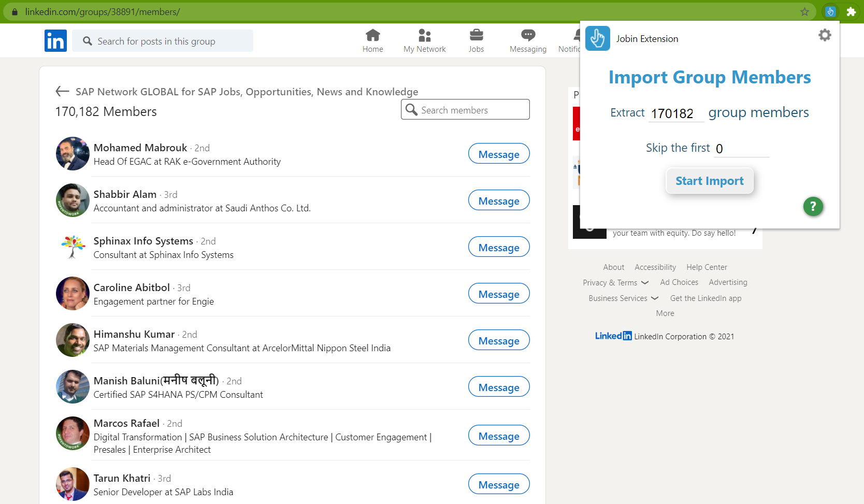864x504 pixels.
Task: Open Caroline Abitbol's name link
Action: [132, 287]
